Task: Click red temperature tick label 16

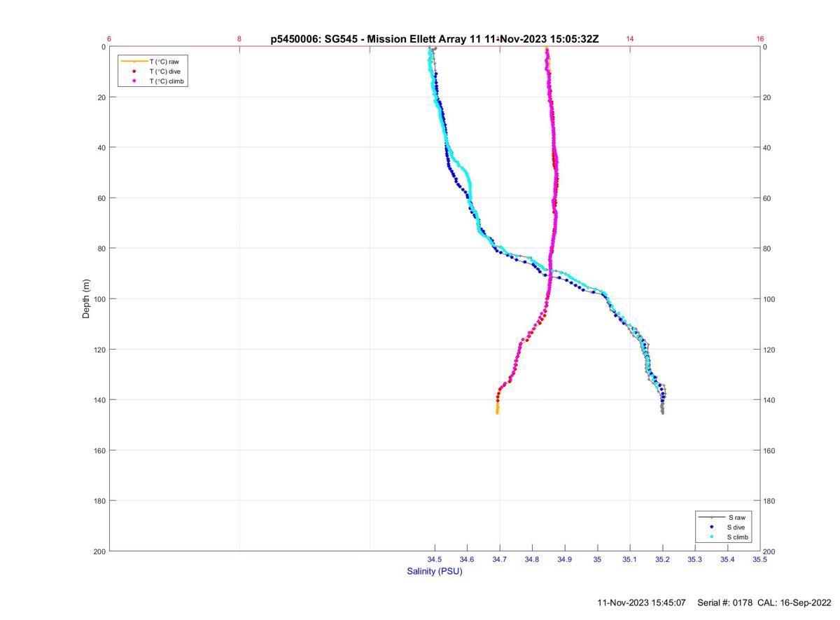Action: click(760, 39)
